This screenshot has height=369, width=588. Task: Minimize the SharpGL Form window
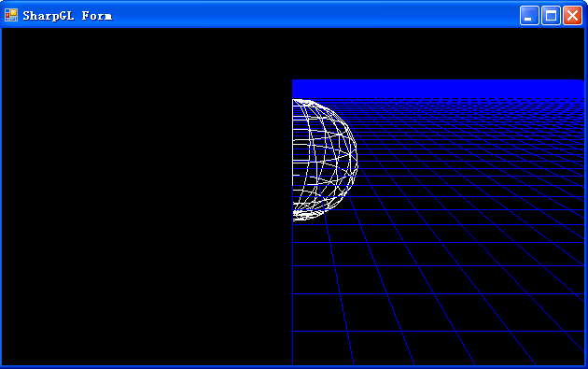pyautogui.click(x=529, y=15)
